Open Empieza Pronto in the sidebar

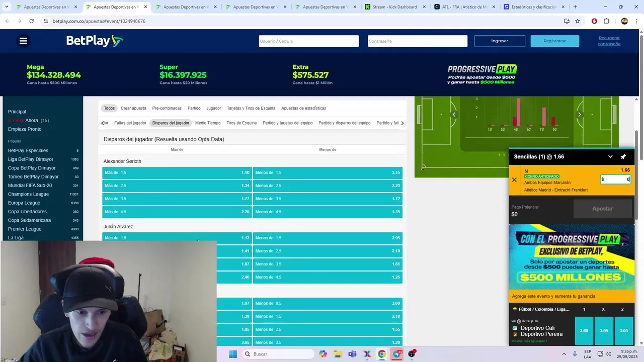(x=25, y=129)
